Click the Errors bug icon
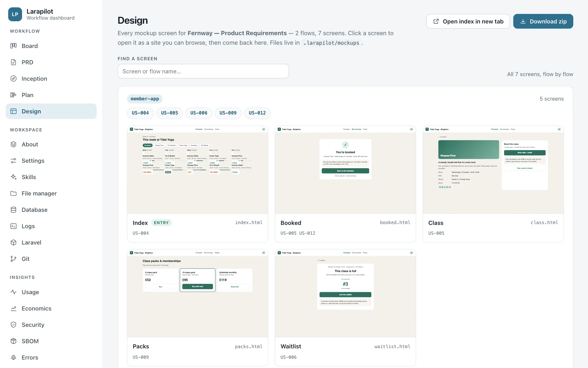Image resolution: width=588 pixels, height=368 pixels. pos(13,357)
